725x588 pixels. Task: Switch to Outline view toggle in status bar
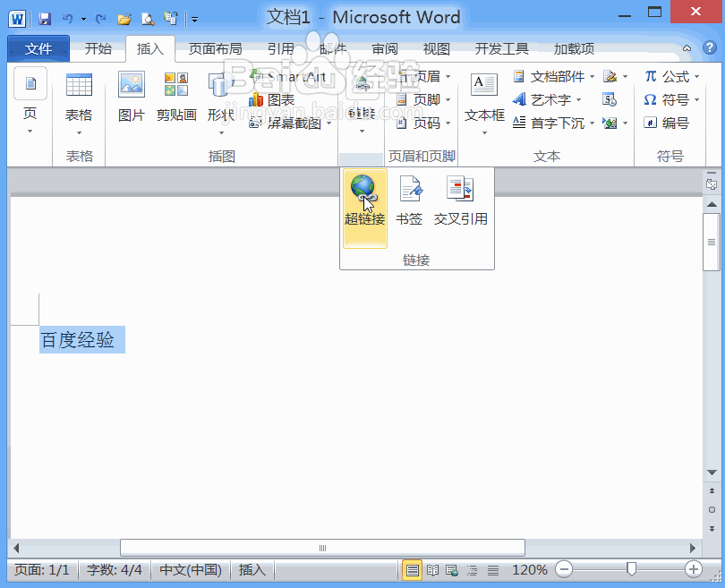473,569
